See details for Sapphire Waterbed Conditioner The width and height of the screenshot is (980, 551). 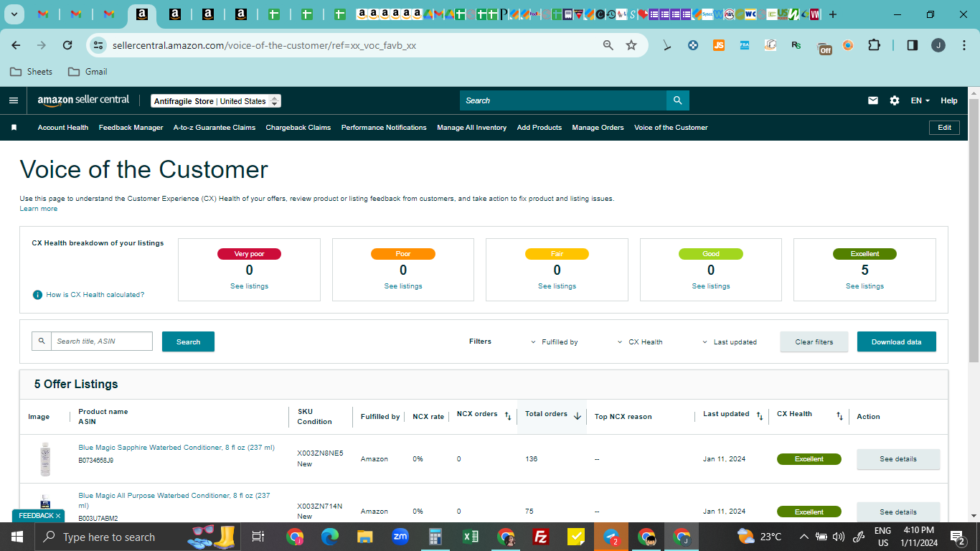[x=898, y=459]
